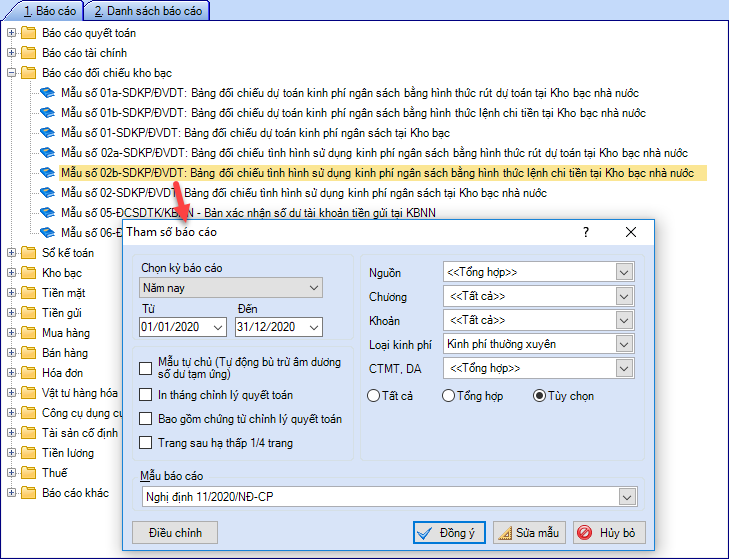Click book icon of Mẫu số 02-SDKP/ĐVDT report

(47, 193)
